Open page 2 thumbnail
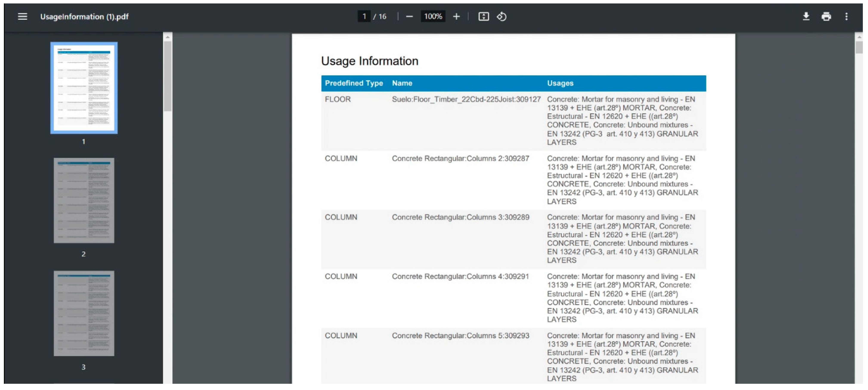The image size is (868, 390). coord(84,200)
